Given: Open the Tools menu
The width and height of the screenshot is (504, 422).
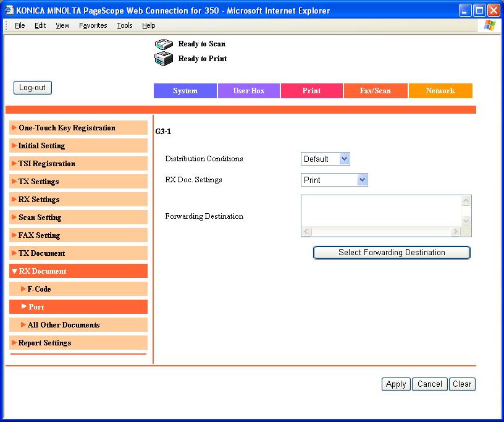Looking at the screenshot, I should coord(125,25).
